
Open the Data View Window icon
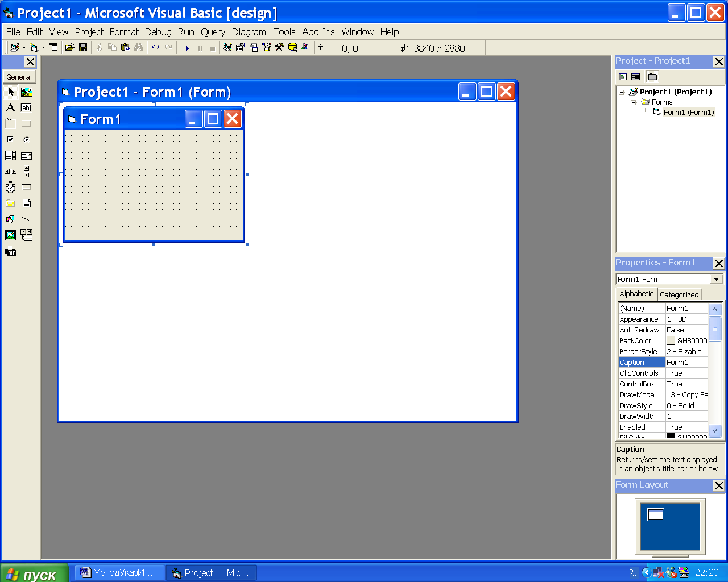coord(292,48)
